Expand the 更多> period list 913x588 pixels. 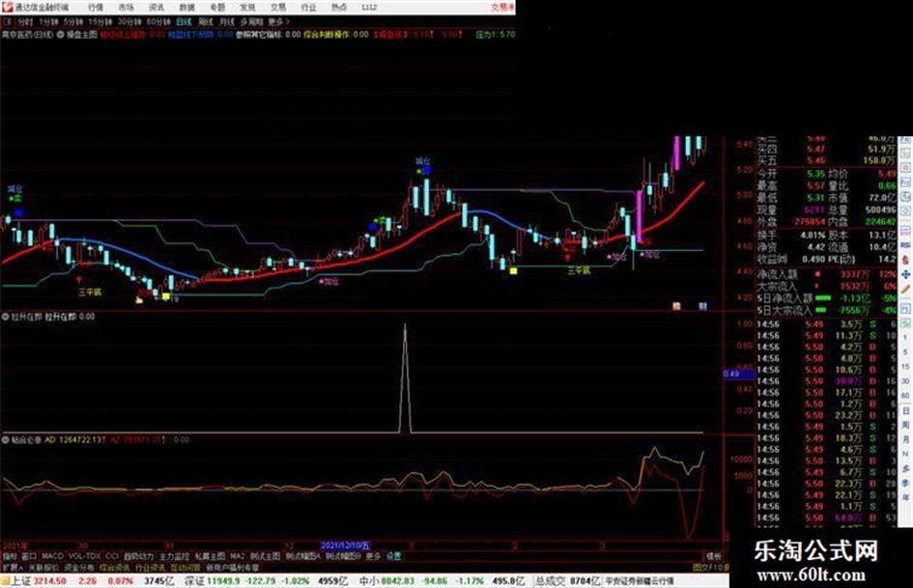coord(279,21)
